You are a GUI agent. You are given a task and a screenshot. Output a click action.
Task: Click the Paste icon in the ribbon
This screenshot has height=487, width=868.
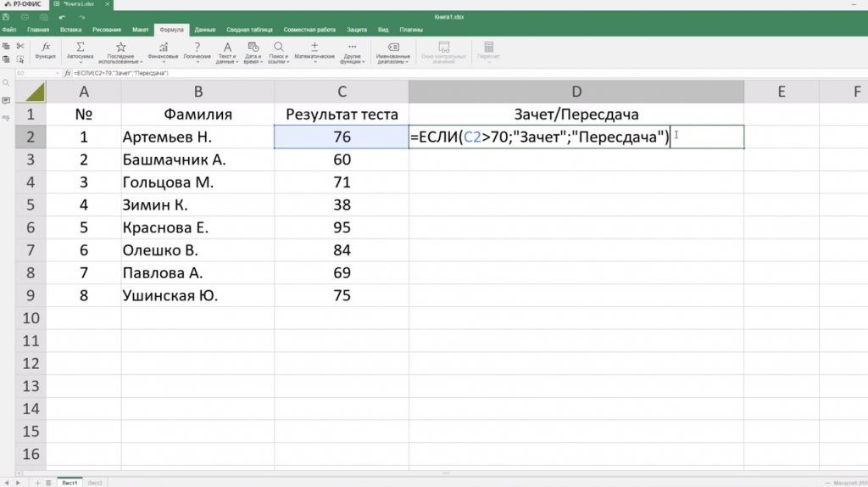coord(6,59)
